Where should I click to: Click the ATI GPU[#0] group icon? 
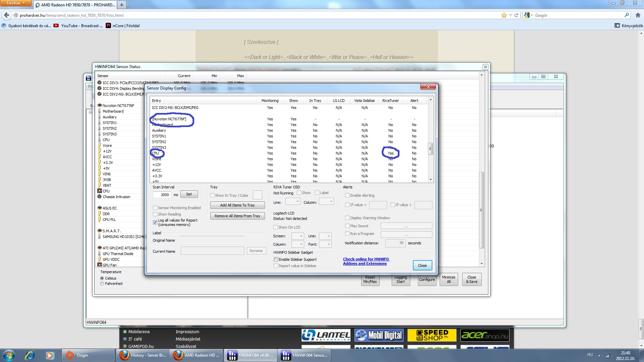[x=100, y=248]
